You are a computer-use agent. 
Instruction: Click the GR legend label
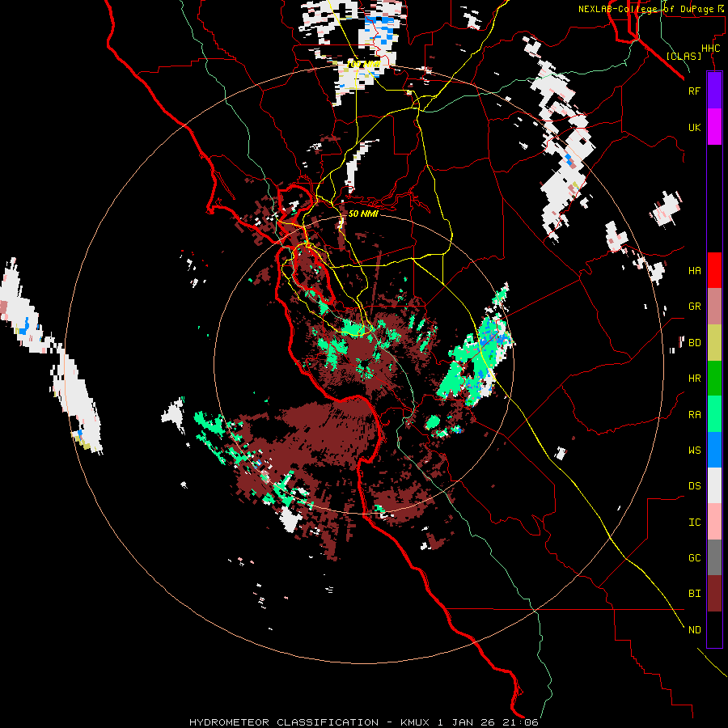[x=694, y=307]
